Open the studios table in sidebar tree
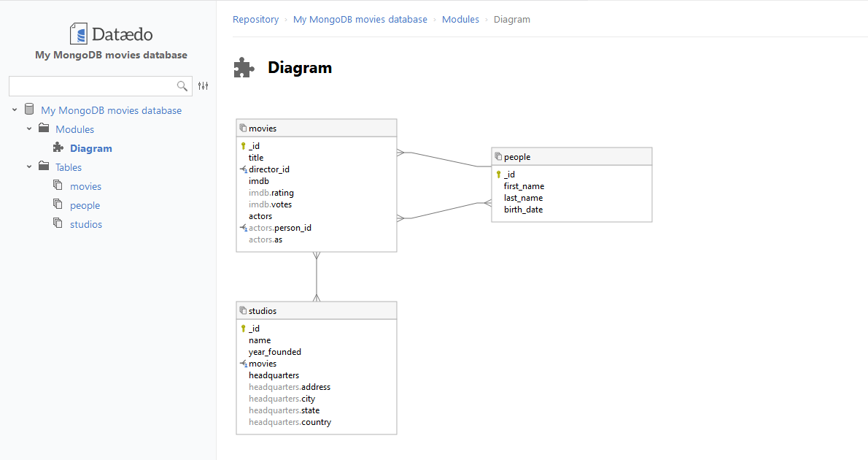Image resolution: width=868 pixels, height=460 pixels. [86, 224]
